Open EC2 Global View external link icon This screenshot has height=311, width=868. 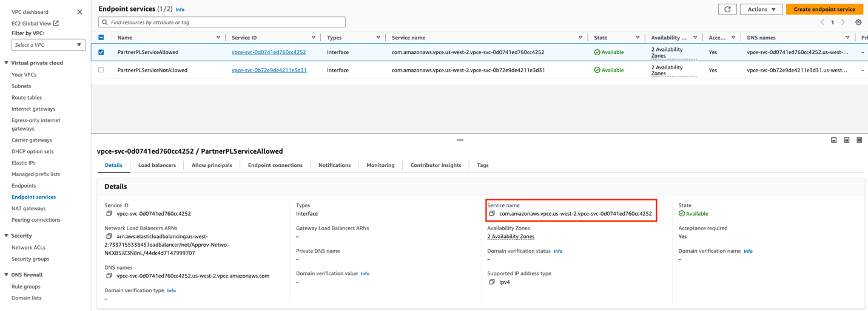tap(56, 23)
